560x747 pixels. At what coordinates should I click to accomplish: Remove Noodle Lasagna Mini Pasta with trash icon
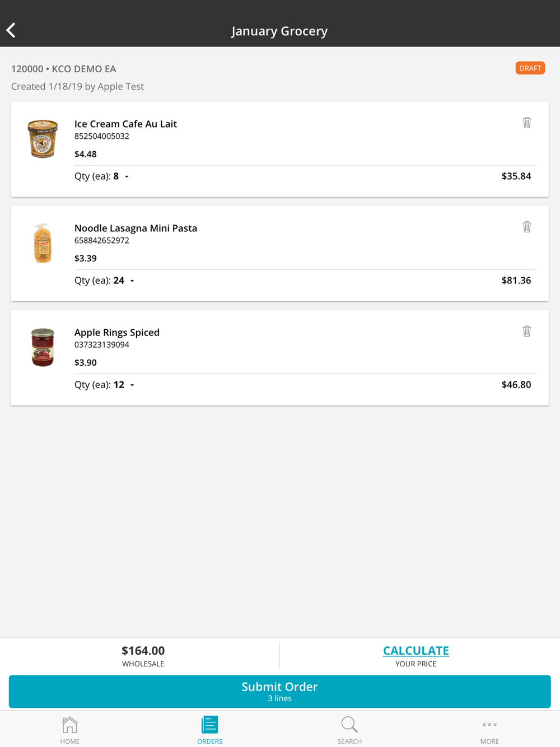coord(527,227)
